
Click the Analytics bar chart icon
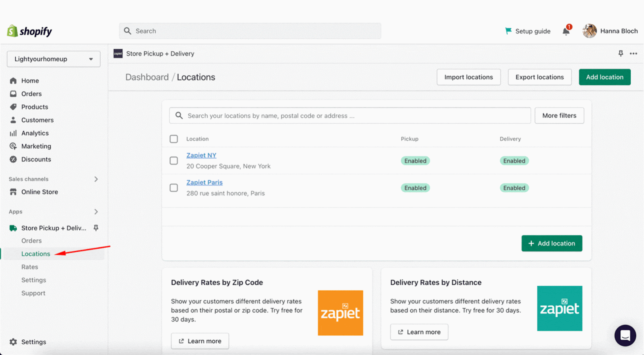click(13, 133)
